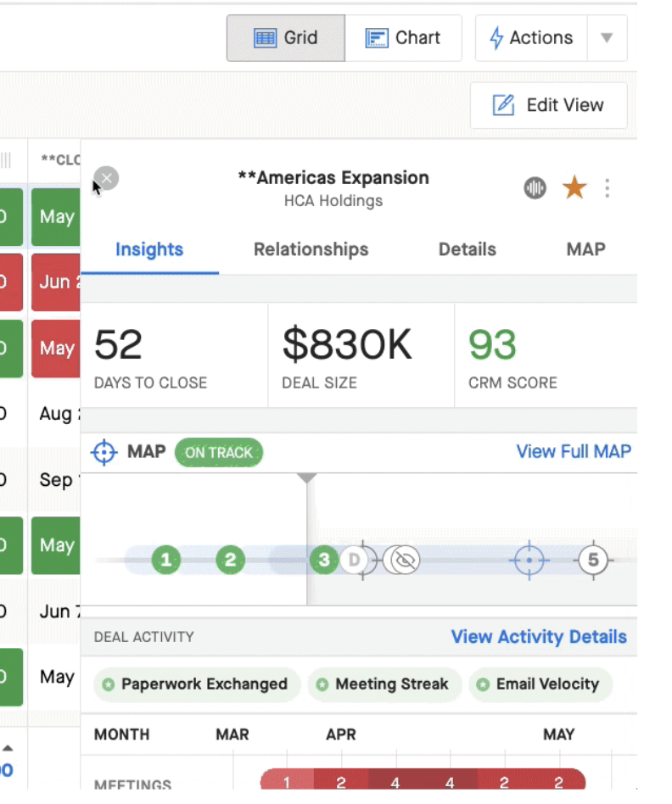The image size is (672, 804).
Task: Select the Insights tab
Action: click(149, 249)
